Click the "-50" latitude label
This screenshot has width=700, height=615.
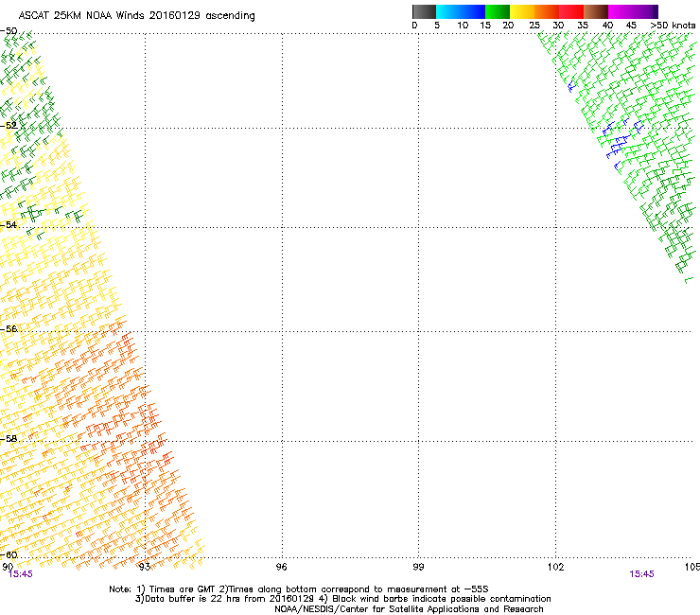[x=9, y=31]
